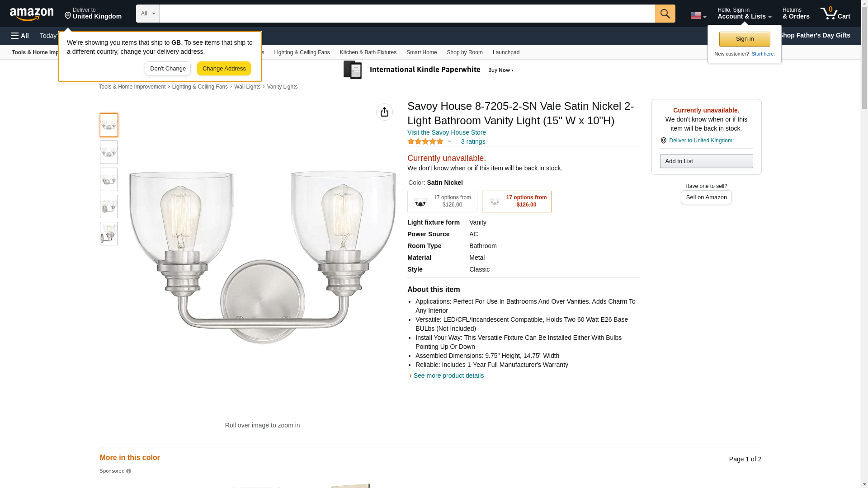868x488 pixels.
Task: Select the first color variant swatch
Action: click(x=442, y=202)
